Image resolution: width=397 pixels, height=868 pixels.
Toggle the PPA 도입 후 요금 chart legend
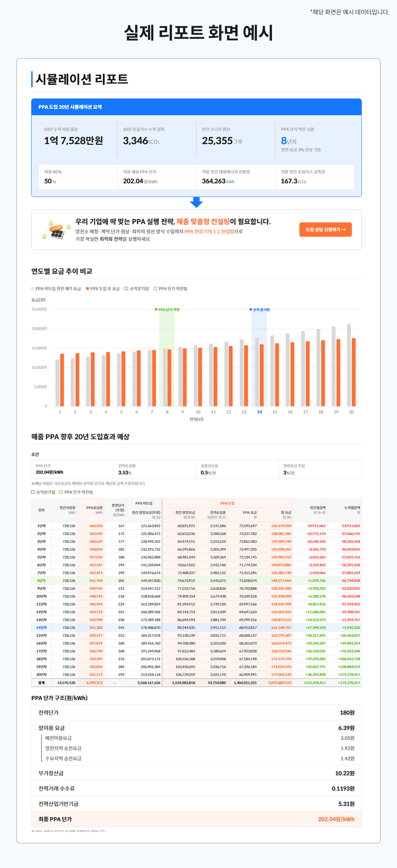click(103, 288)
